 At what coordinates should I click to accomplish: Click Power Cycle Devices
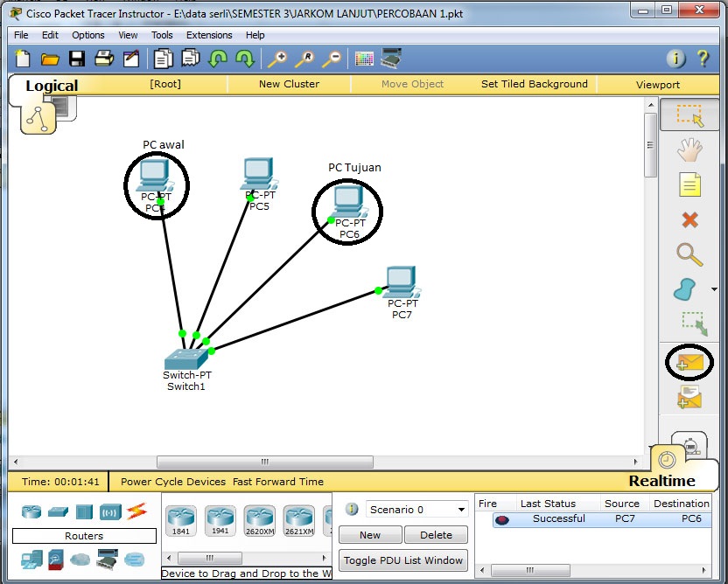(172, 482)
